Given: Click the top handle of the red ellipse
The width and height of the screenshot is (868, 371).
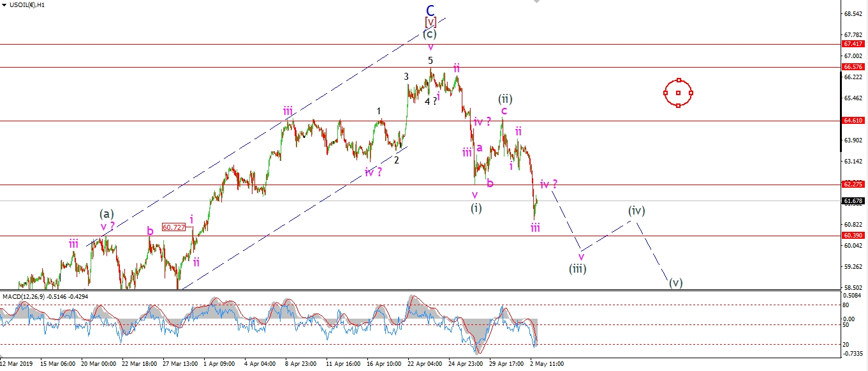Looking at the screenshot, I should 679,80.
